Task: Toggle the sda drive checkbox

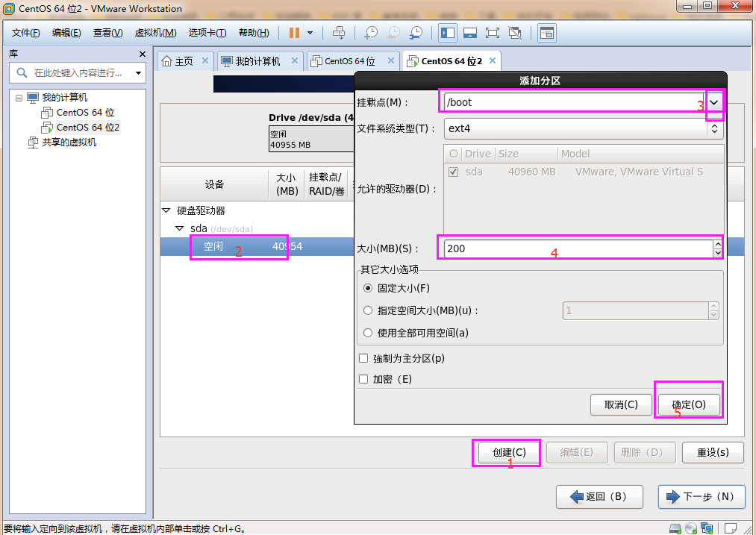Action: tap(453, 172)
